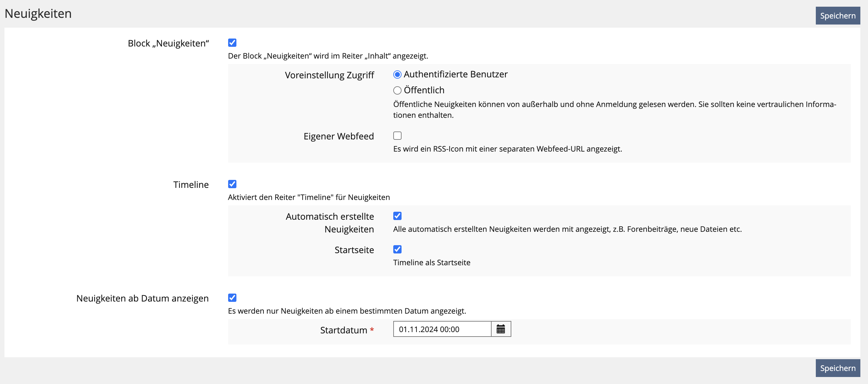The height and width of the screenshot is (384, 868).
Task: Uncheck the Neuigkeiten ab Datum anzeigen checkbox
Action: coord(232,298)
